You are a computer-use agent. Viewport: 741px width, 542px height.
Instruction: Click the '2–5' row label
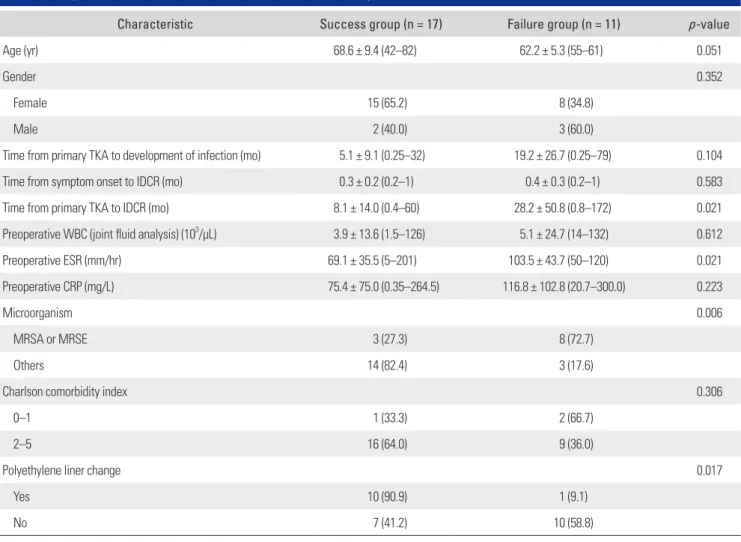[x=22, y=444]
